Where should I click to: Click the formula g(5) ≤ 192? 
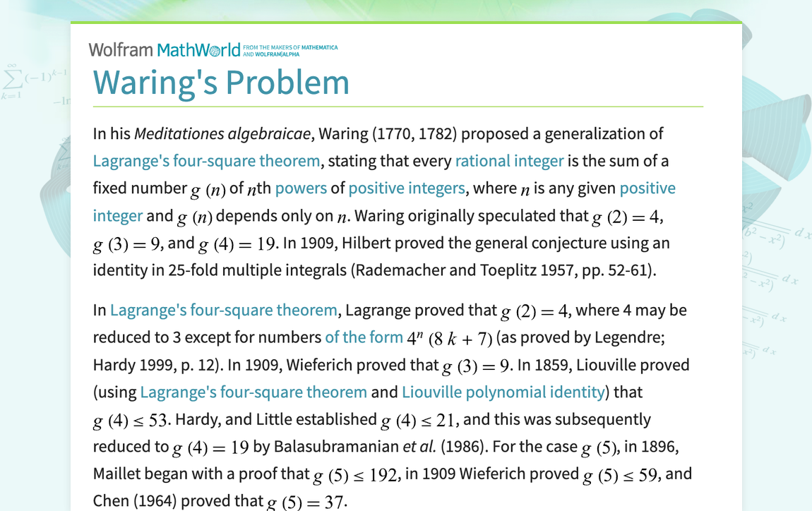pos(357,476)
